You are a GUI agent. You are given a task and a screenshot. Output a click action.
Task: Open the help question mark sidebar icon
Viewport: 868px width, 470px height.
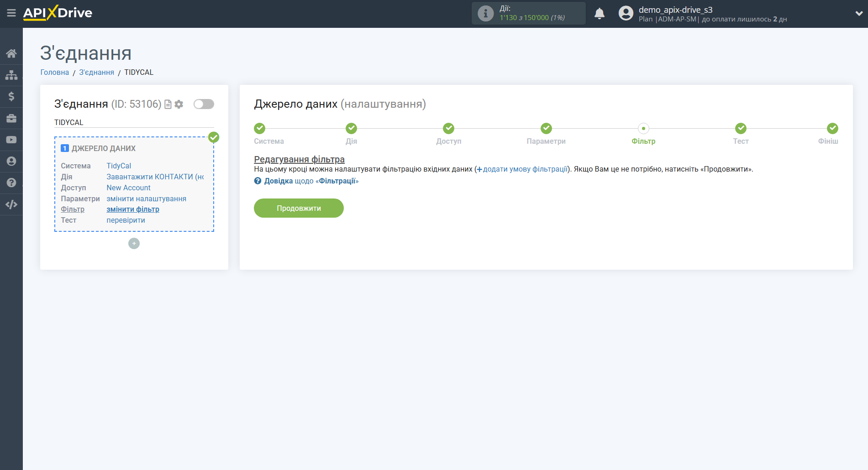pyautogui.click(x=11, y=183)
